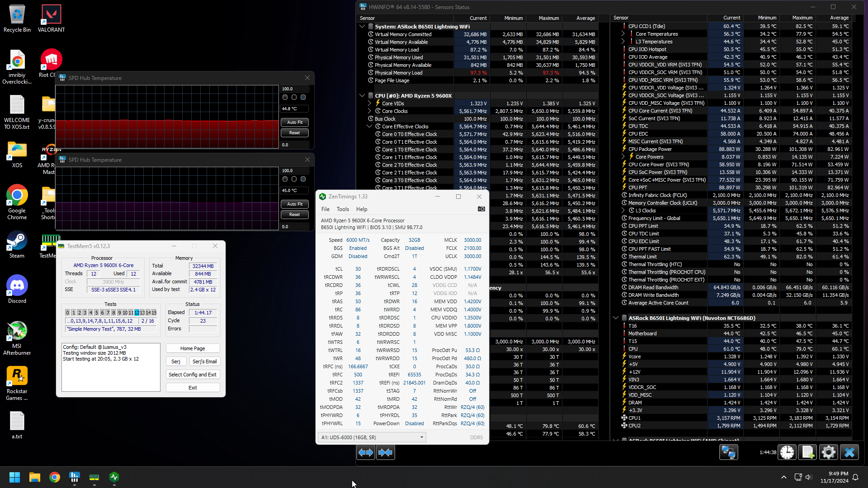Screen dimensions: 868x488
Task: Expand the Core Powers row
Action: 623,157
